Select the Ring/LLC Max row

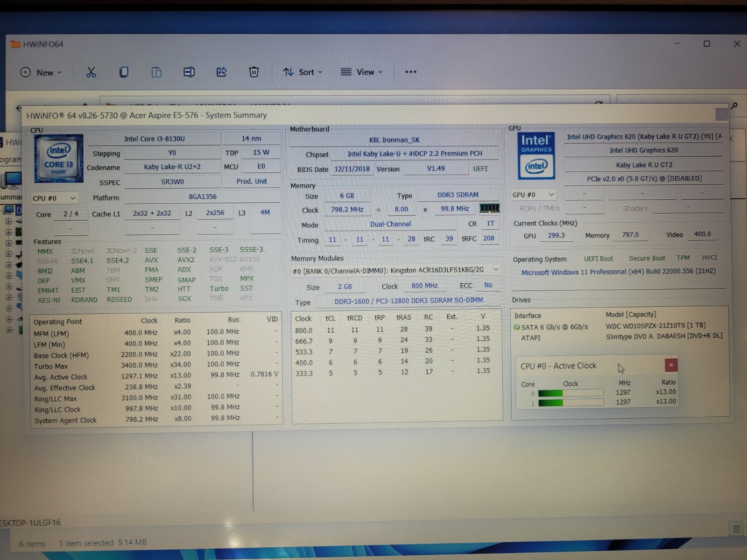tap(156, 398)
